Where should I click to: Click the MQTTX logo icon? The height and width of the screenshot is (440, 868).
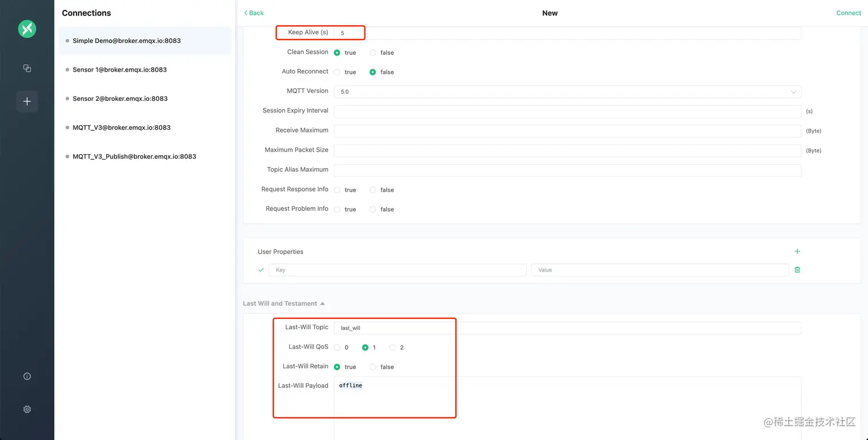[27, 29]
